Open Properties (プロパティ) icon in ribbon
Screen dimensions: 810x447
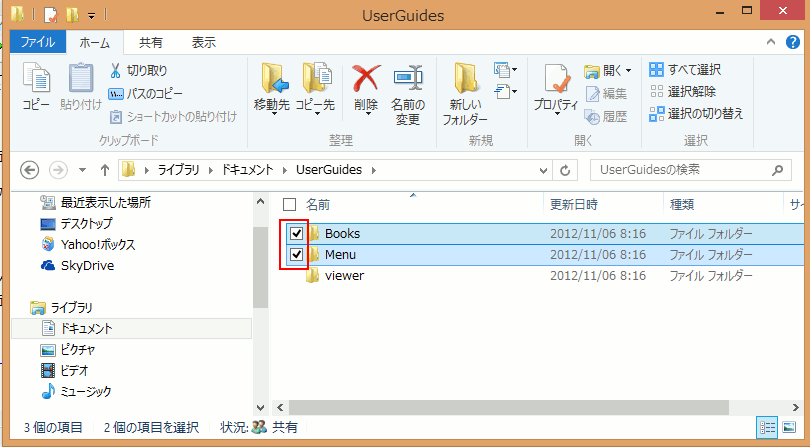tap(555, 79)
